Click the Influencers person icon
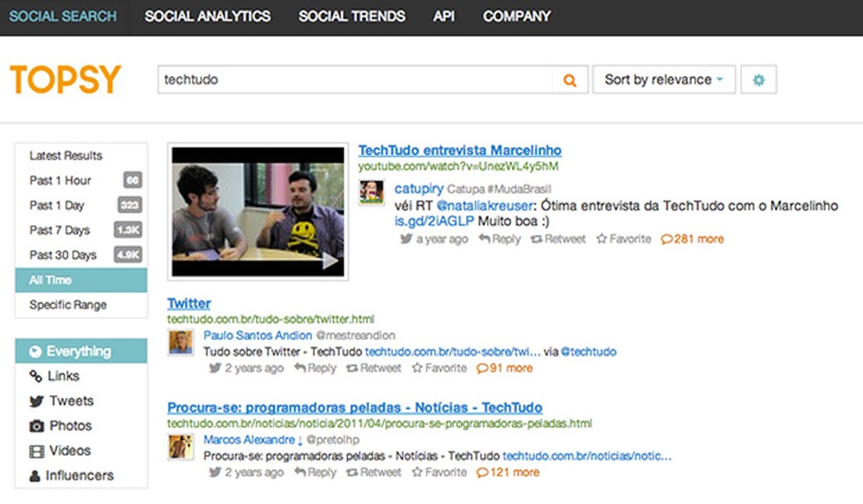The image size is (863, 504). click(x=36, y=476)
